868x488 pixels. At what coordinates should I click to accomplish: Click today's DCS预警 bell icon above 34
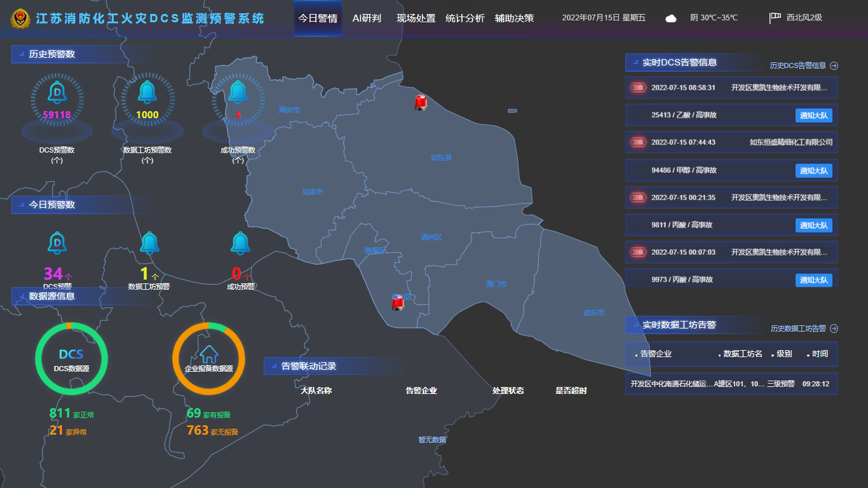coord(57,243)
